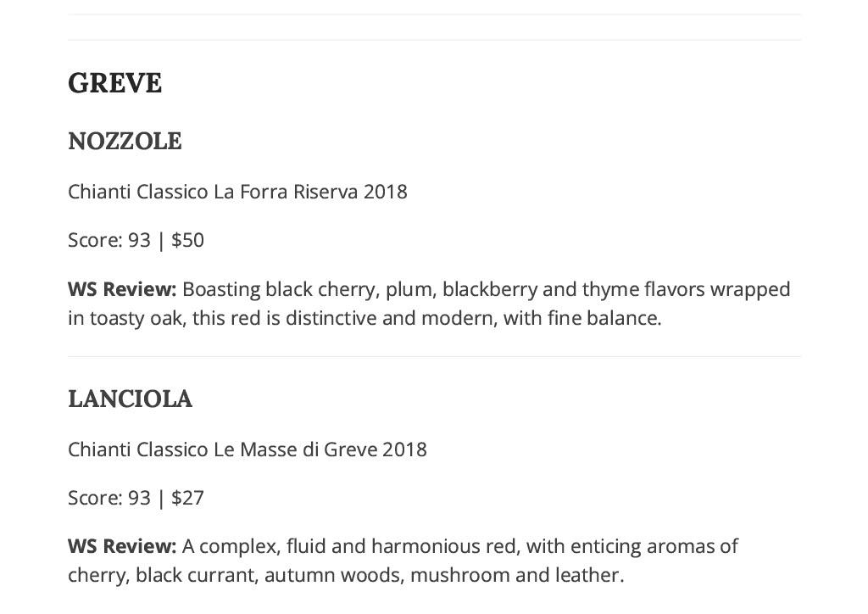Click the word 'Boasting' in Nozzole review
Screen dimensions: 868x614
pyautogui.click(x=221, y=289)
